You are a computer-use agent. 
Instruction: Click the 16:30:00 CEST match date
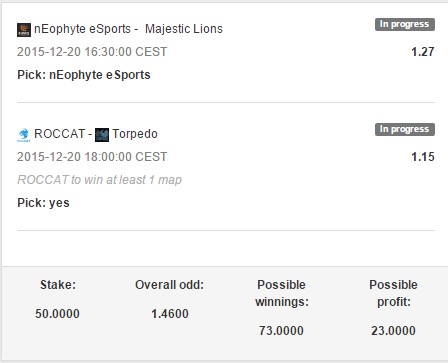click(92, 52)
